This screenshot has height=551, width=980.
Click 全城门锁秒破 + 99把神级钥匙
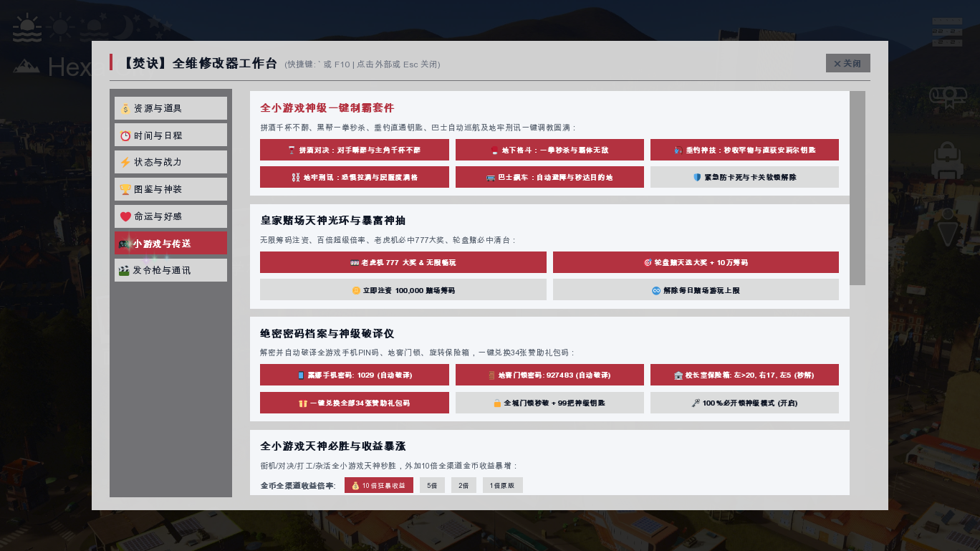[549, 403]
